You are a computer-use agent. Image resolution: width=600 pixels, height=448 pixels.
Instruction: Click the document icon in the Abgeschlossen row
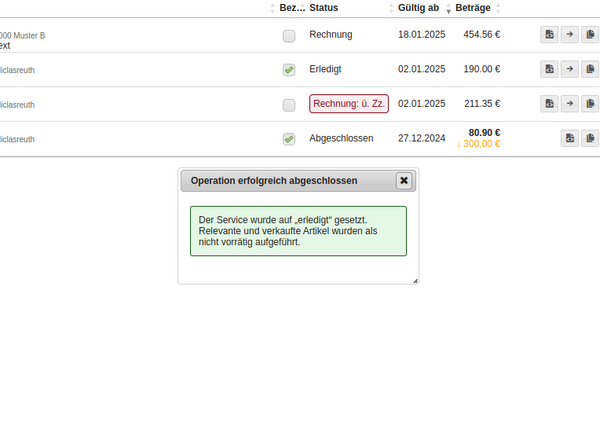569,138
